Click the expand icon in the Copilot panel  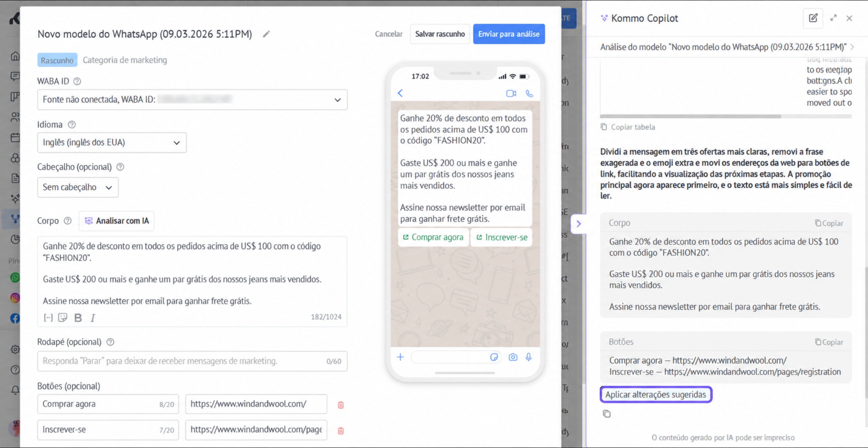[x=834, y=18]
